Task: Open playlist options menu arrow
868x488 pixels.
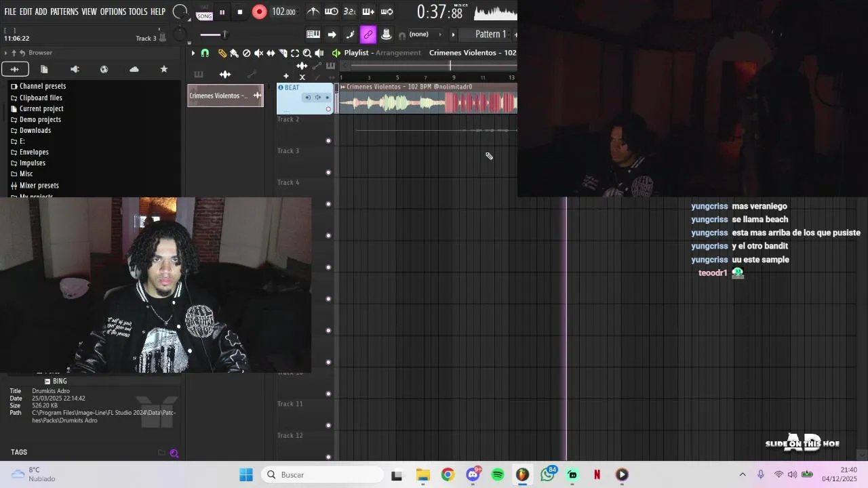Action: [193, 53]
